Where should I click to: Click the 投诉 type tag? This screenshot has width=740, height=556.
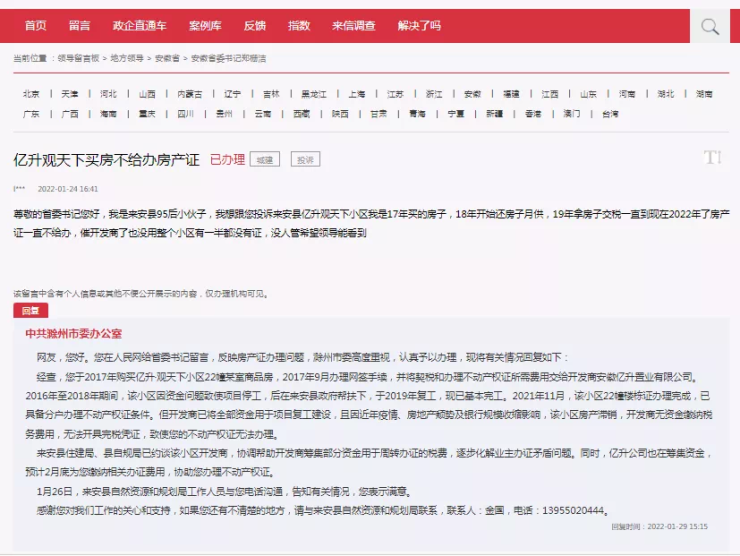[305, 160]
